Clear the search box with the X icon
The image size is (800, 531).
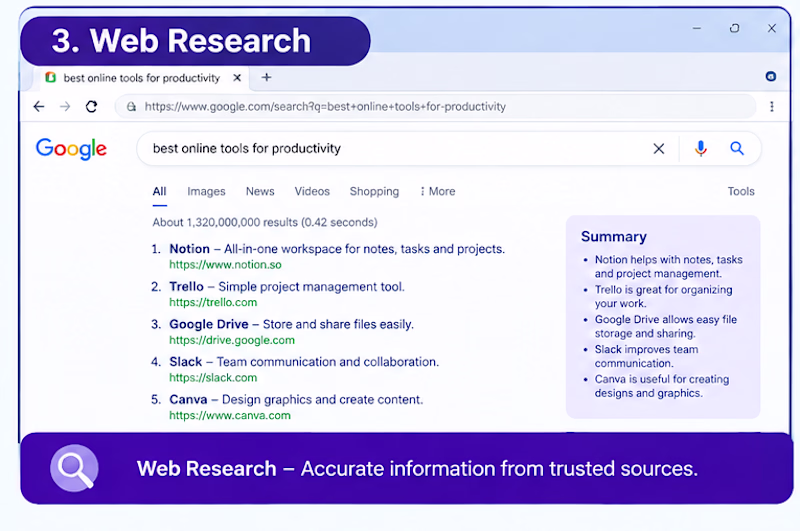659,148
